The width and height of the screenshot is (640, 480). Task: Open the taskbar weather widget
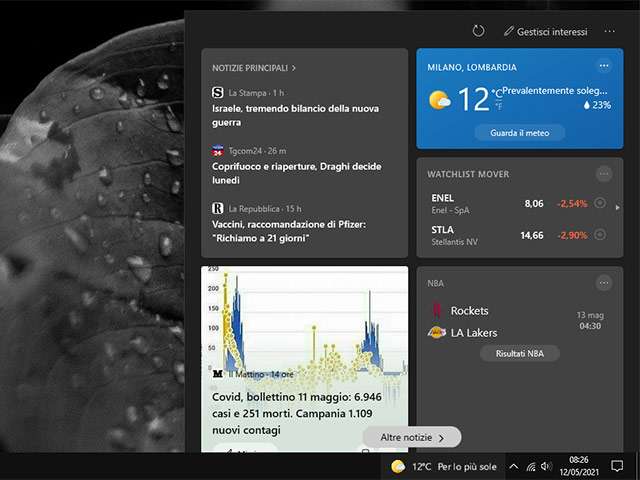tap(444, 466)
